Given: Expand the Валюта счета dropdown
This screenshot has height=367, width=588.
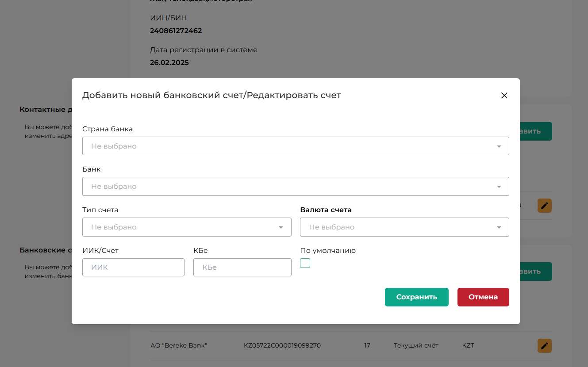Looking at the screenshot, I should pyautogui.click(x=404, y=227).
